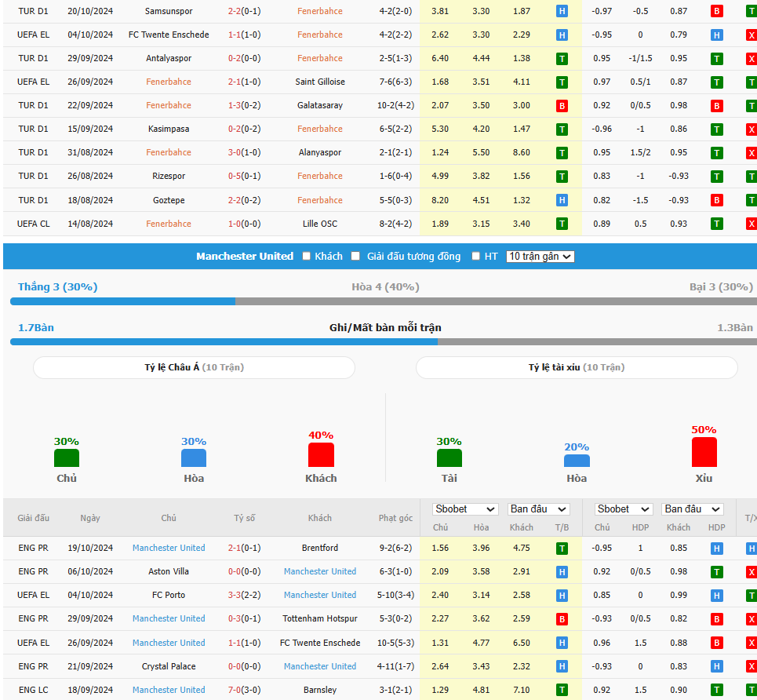Click the Brentford team link
757x700 pixels.
(x=320, y=549)
